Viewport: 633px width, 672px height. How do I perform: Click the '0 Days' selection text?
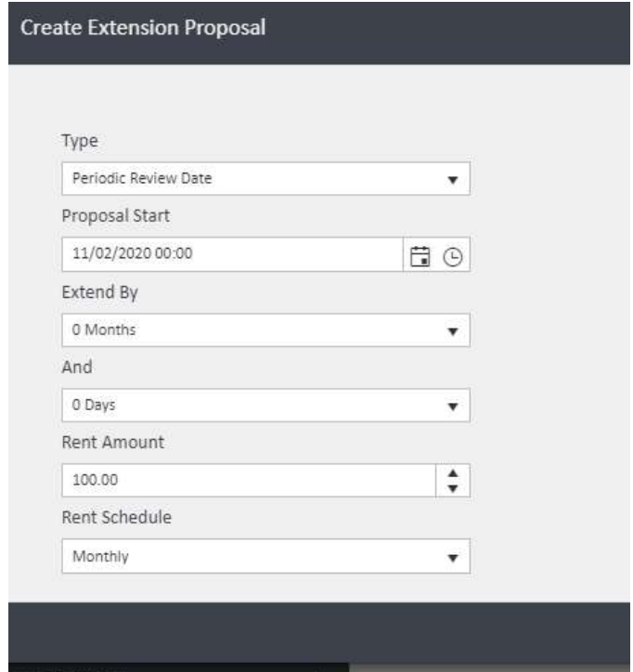point(91,406)
